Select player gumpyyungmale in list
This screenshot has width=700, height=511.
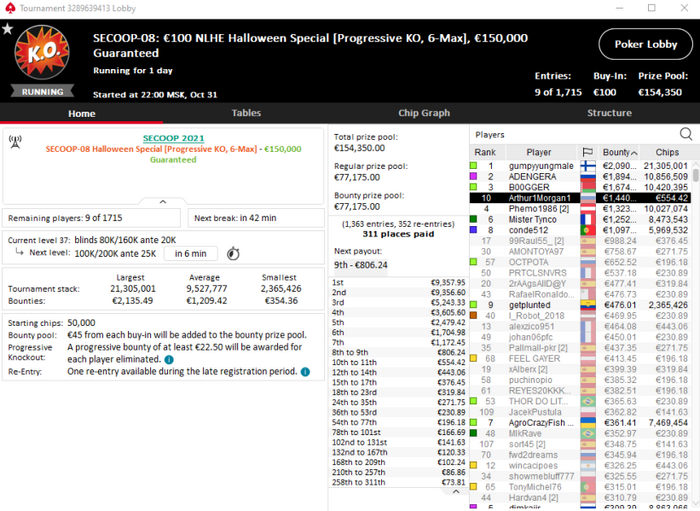pyautogui.click(x=580, y=166)
